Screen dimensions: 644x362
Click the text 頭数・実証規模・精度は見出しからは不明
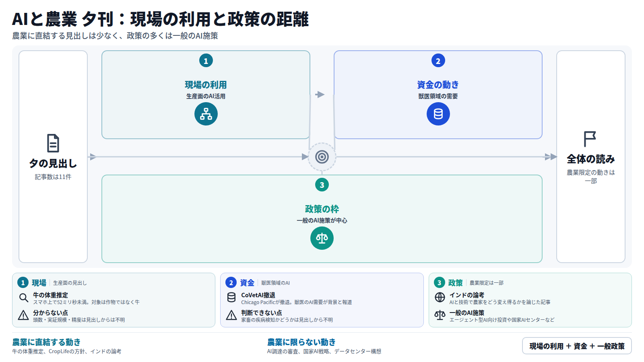tap(79, 320)
